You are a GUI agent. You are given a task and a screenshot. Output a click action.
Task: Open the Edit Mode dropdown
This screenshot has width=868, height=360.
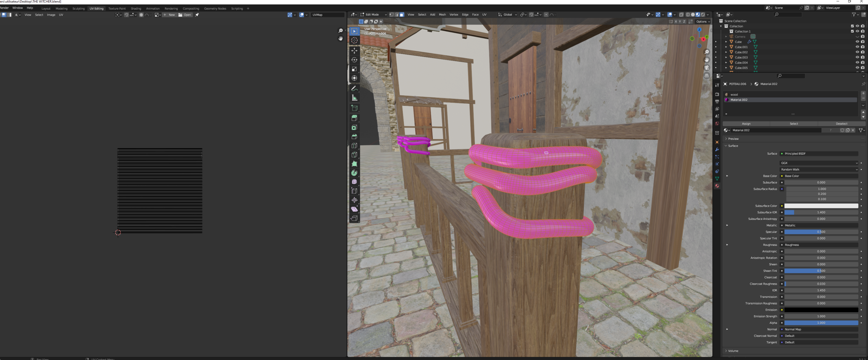[x=374, y=15]
